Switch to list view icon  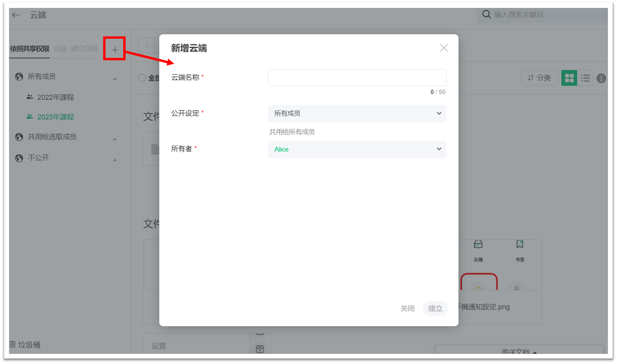coord(585,78)
